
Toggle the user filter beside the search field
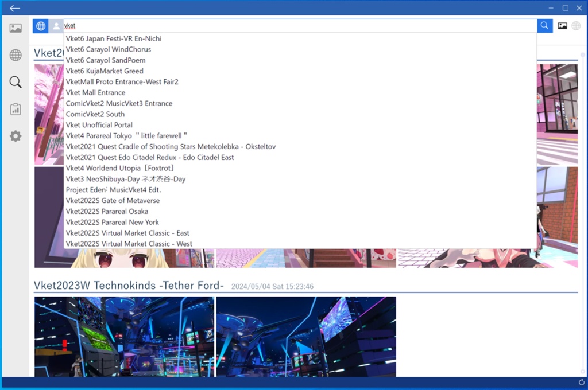tap(56, 25)
